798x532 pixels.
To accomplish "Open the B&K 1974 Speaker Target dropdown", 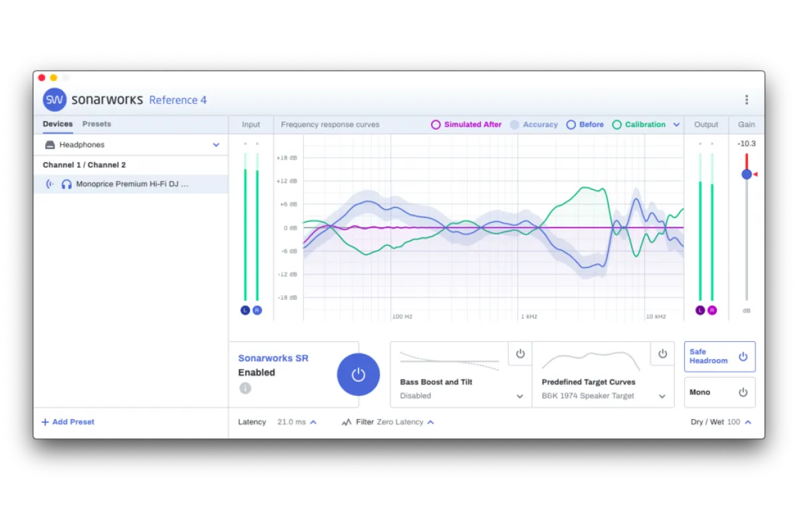I will point(662,396).
